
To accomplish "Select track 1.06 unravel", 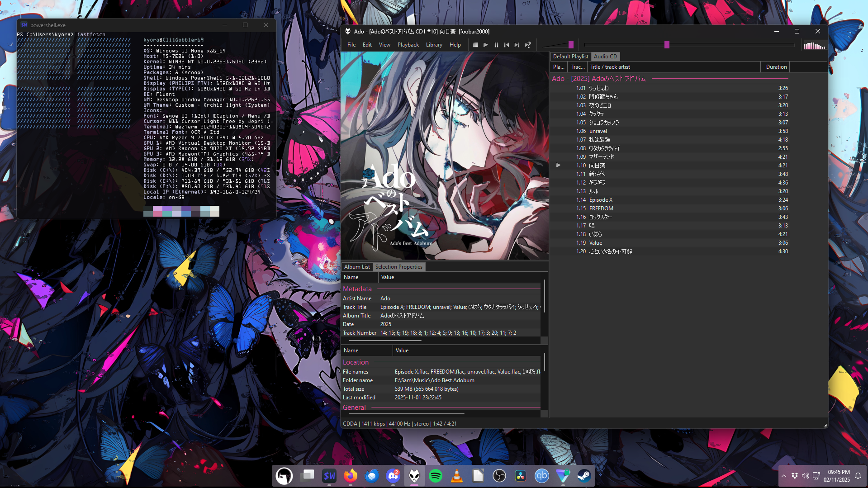I will (670, 131).
